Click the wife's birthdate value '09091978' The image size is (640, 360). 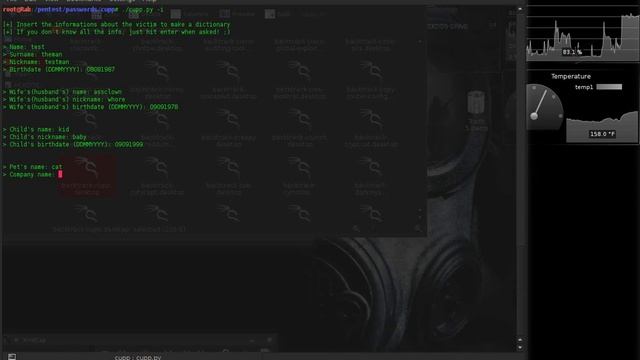coord(164,107)
